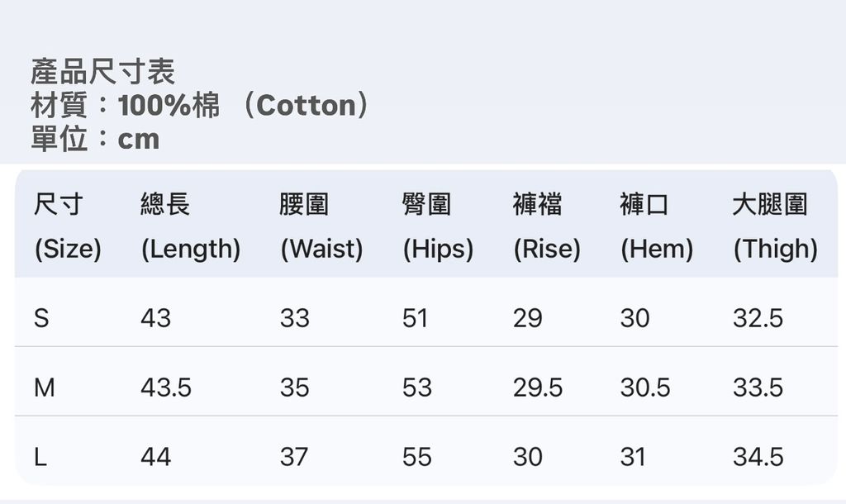The image size is (846, 504).
Task: Click the 55 hips value for L
Action: point(417,457)
